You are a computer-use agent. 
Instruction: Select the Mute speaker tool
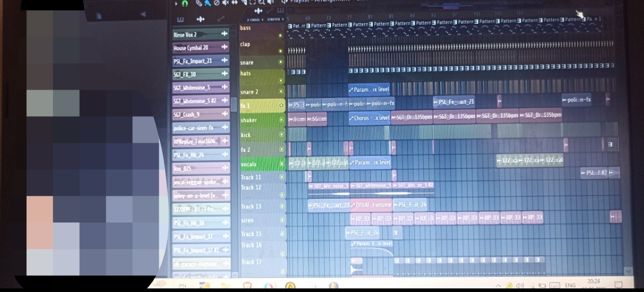(x=225, y=4)
